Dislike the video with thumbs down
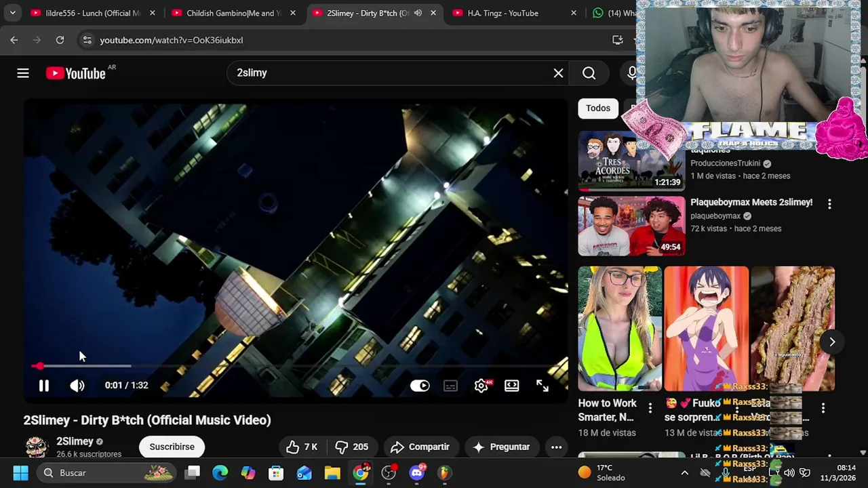868x488 pixels. [351, 447]
